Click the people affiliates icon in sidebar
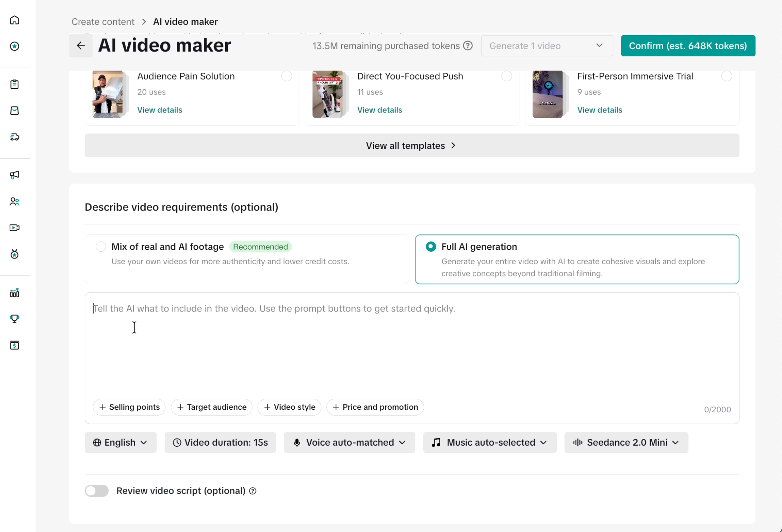 pyautogui.click(x=14, y=201)
